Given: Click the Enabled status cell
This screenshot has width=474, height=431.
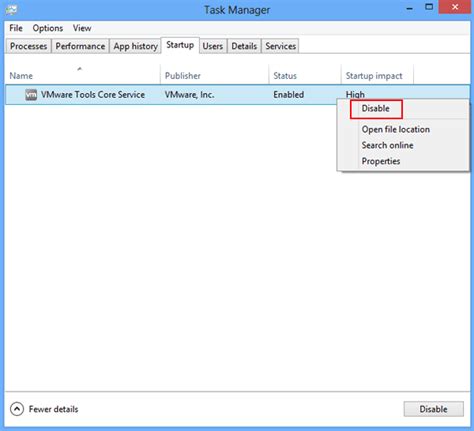Looking at the screenshot, I should click(289, 95).
